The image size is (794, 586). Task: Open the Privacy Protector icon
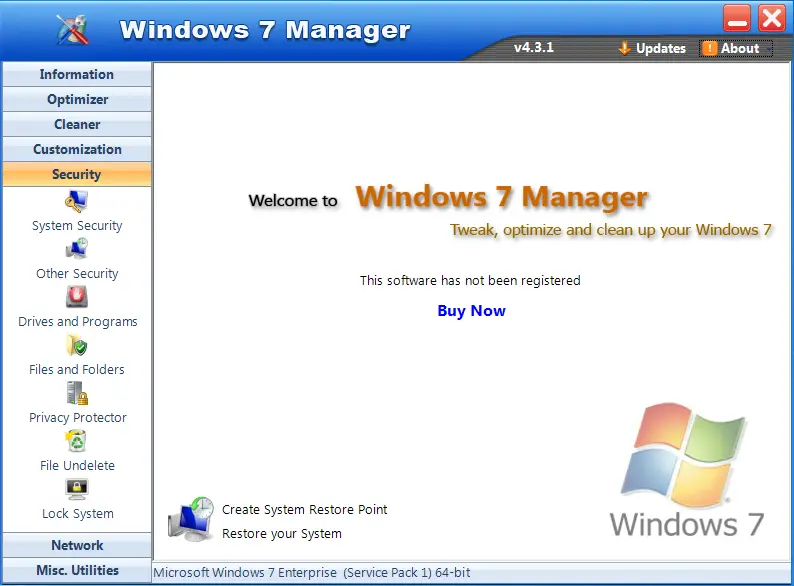tap(77, 393)
